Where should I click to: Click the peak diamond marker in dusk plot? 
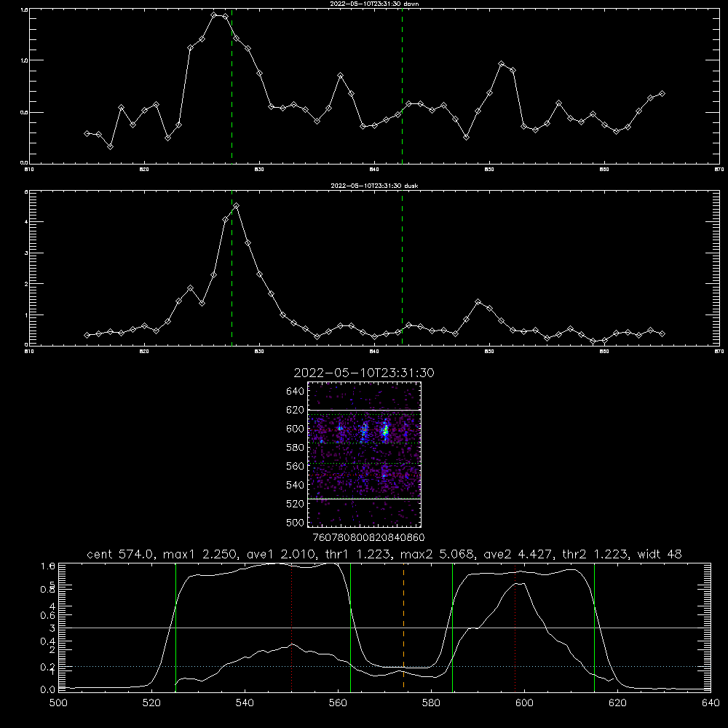(237, 205)
